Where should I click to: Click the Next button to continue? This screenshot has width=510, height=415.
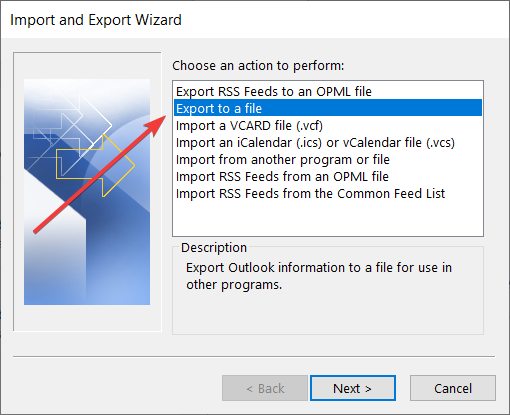pyautogui.click(x=353, y=388)
